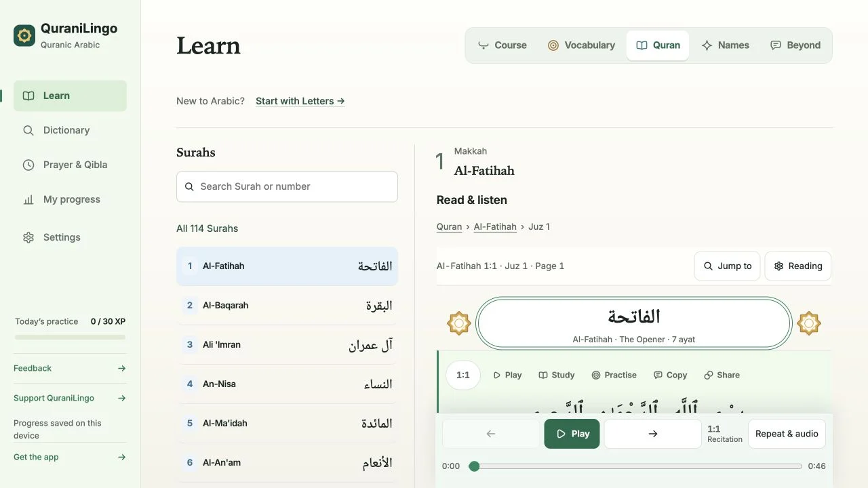
Task: Click the Today's practice XP progress bar
Action: pyautogui.click(x=70, y=337)
